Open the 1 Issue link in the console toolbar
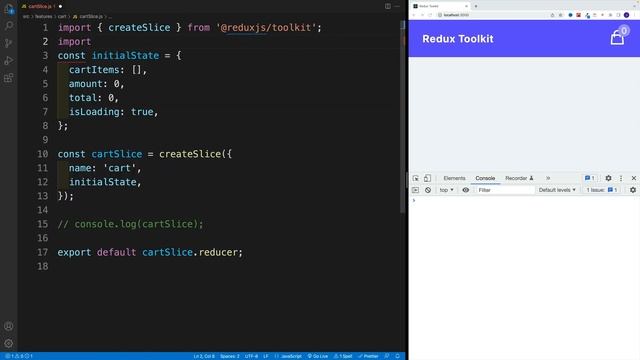Image resolution: width=640 pixels, height=360 pixels. (602, 190)
